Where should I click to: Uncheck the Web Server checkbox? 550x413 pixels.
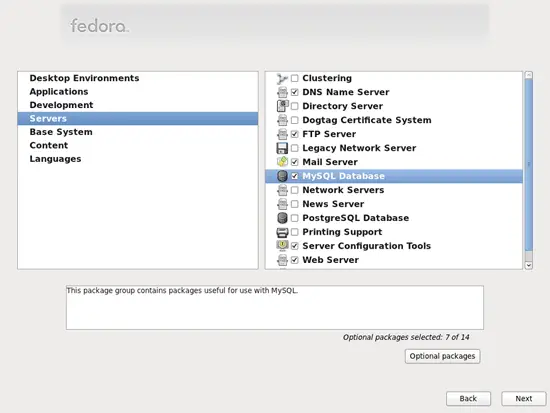click(295, 260)
